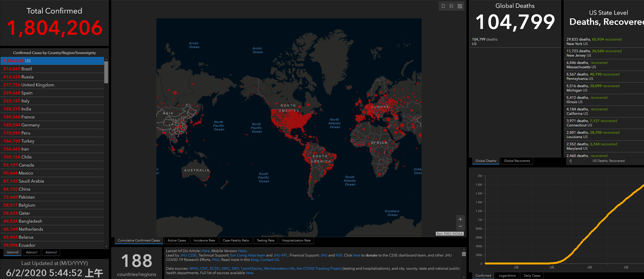Viewport: 644px width, 279px height.
Task: Select Brazil in the confirmed cases list
Action: coord(52,69)
